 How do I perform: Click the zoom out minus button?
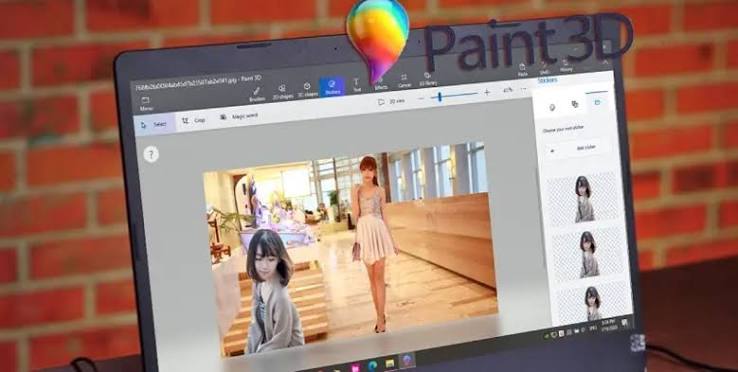tap(421, 98)
